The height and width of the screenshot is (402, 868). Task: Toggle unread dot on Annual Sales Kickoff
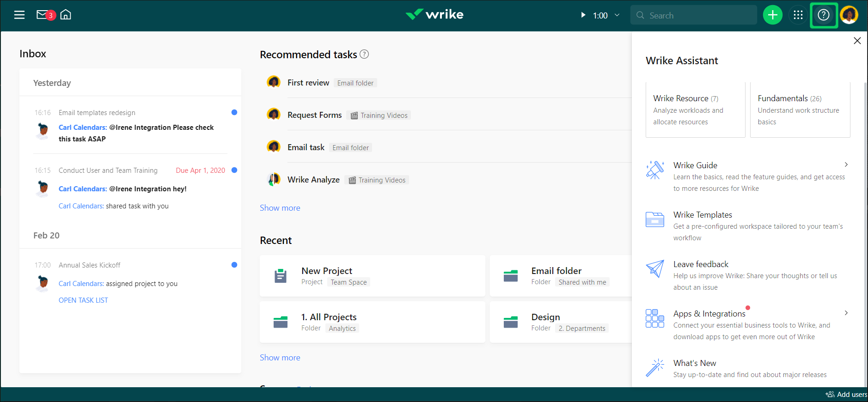pyautogui.click(x=234, y=265)
